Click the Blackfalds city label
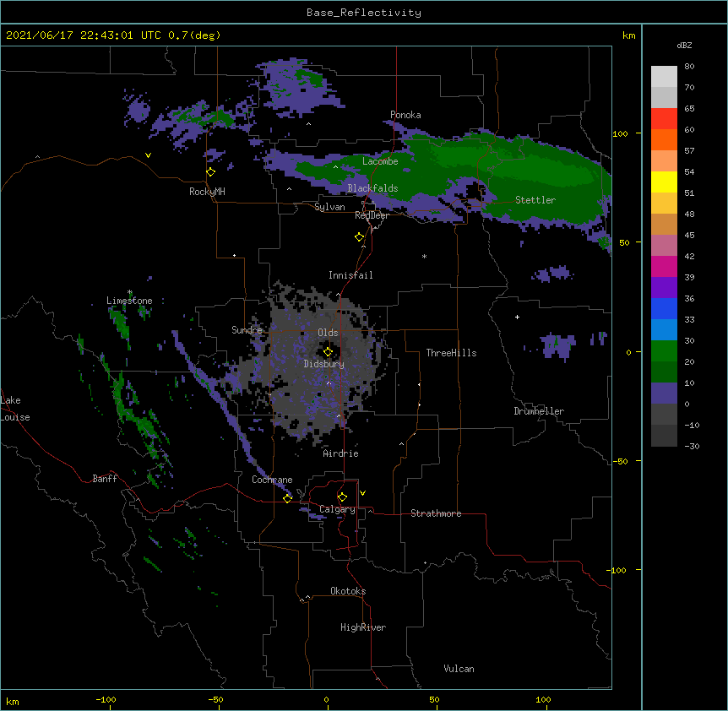728x711 pixels. tap(372, 188)
